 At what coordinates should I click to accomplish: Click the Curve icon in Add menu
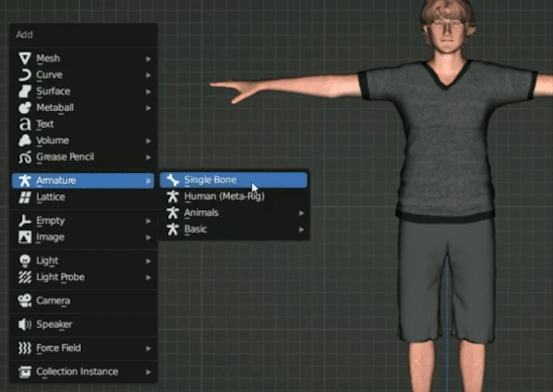point(25,75)
